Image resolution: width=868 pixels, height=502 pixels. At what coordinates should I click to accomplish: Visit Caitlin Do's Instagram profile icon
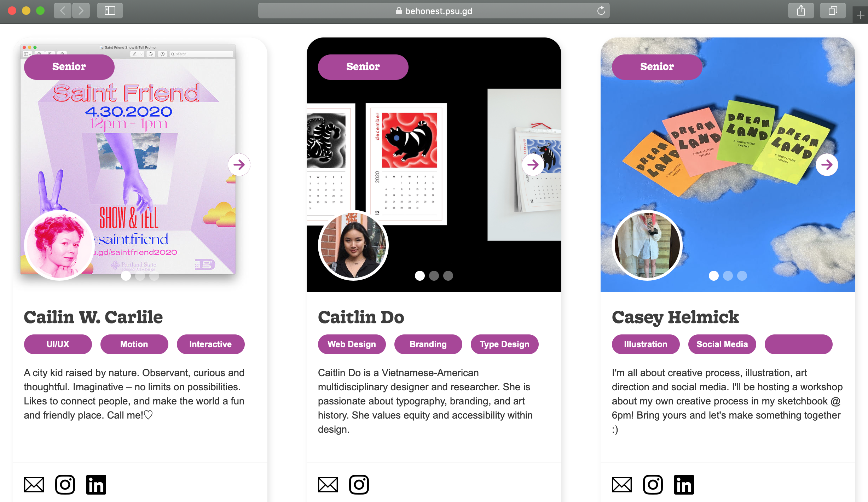359,485
